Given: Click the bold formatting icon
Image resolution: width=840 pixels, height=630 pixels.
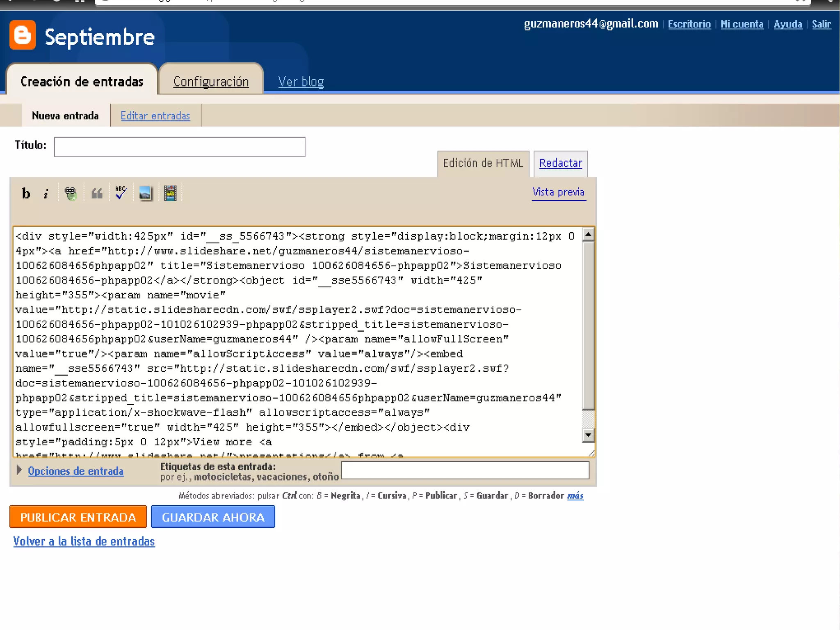Looking at the screenshot, I should (26, 193).
